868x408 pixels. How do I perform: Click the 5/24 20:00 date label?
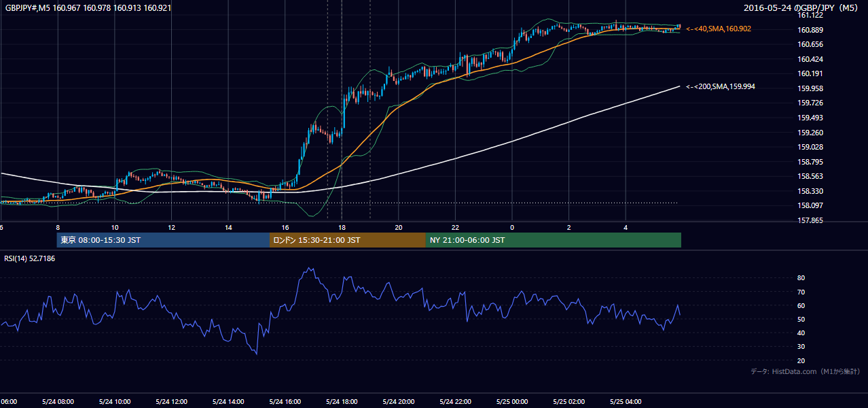399,402
